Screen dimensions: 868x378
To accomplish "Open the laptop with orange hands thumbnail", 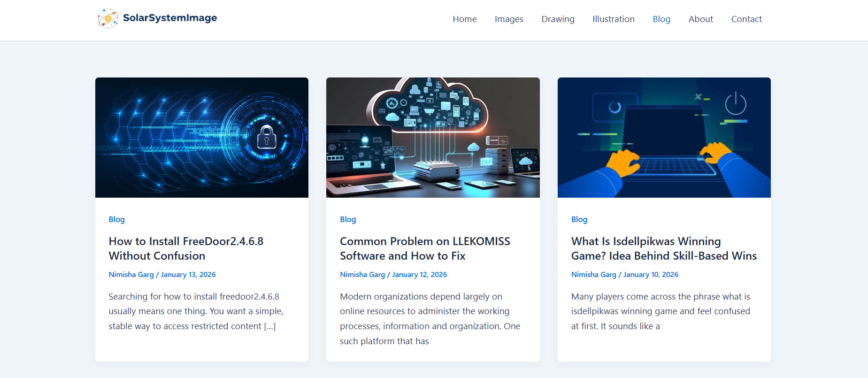I will click(664, 138).
